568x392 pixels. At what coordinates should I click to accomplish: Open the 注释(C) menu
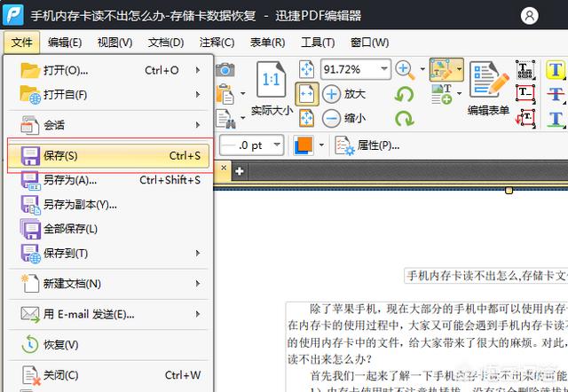217,43
